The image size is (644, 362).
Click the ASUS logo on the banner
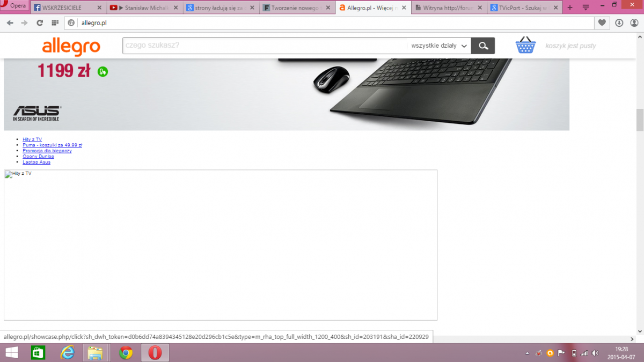coord(37,113)
